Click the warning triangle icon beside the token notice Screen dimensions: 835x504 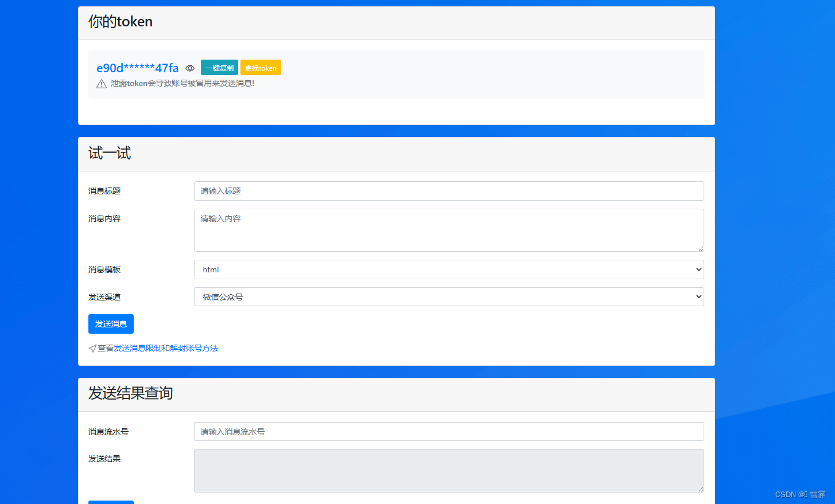point(102,84)
